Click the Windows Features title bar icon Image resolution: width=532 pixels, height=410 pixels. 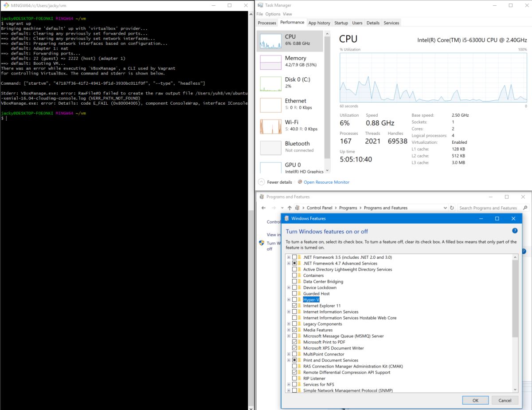[x=286, y=218]
